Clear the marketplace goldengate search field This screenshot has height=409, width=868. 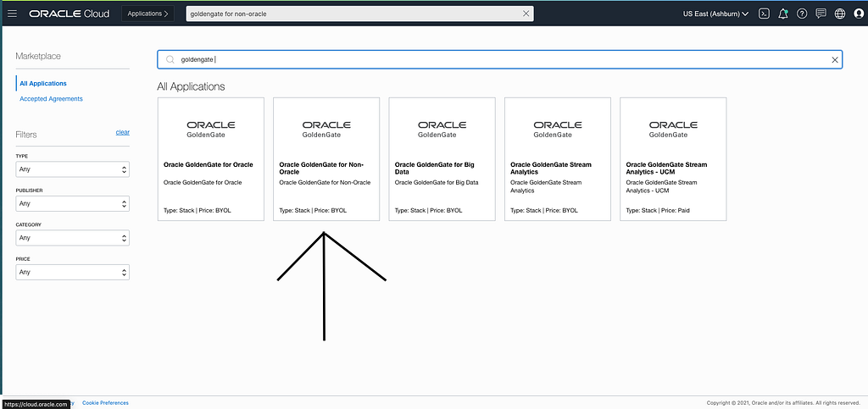[x=835, y=59]
